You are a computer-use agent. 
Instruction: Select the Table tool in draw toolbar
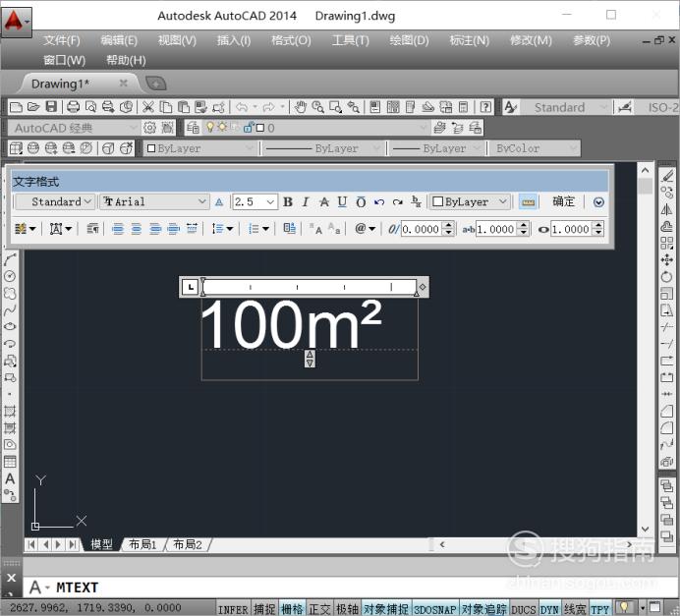coord(10,461)
